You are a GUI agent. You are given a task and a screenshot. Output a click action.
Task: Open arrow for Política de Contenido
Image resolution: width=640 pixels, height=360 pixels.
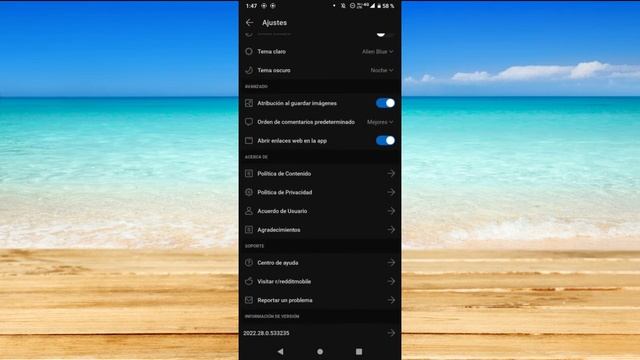tap(391, 173)
